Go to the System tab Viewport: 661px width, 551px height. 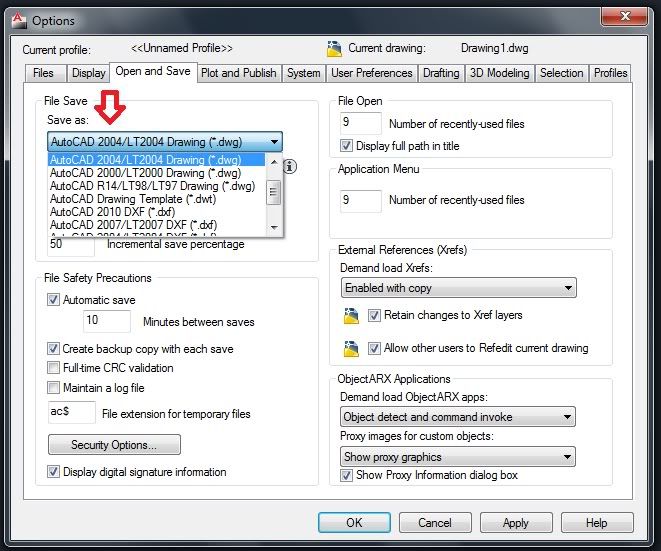click(x=304, y=73)
